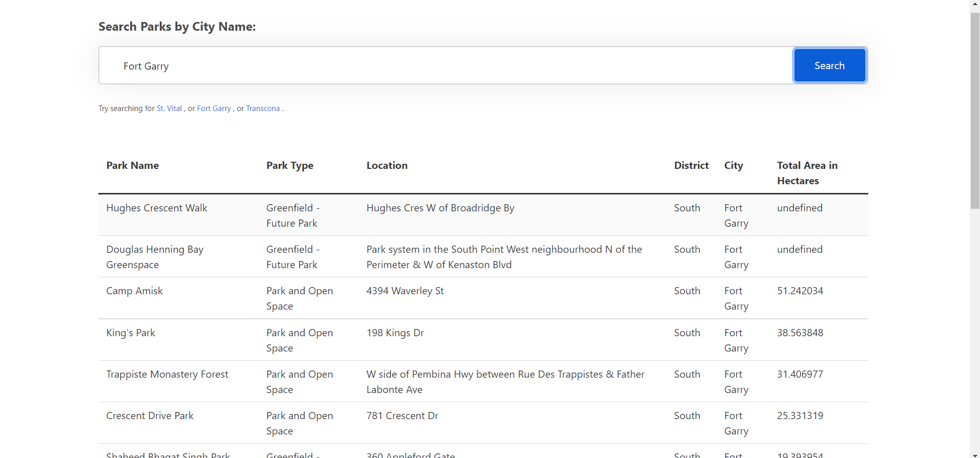Click the scrollbar up arrow

[975, 4]
